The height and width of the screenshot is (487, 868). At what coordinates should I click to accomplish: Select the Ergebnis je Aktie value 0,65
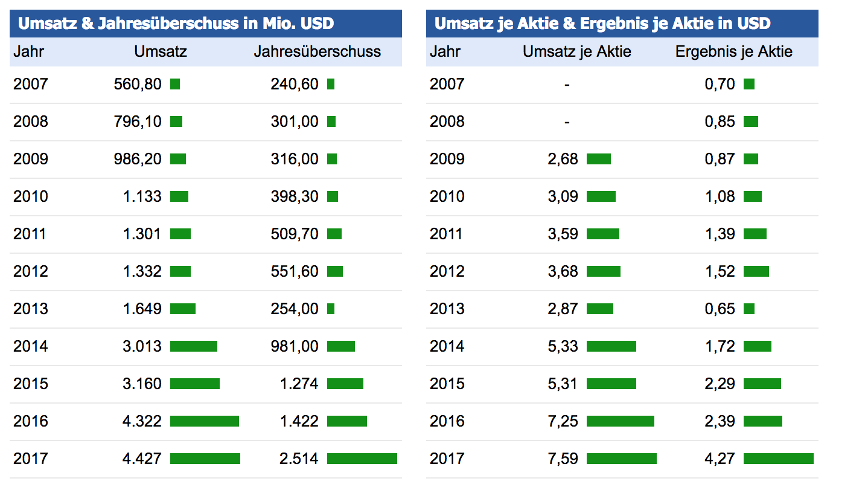click(x=720, y=309)
